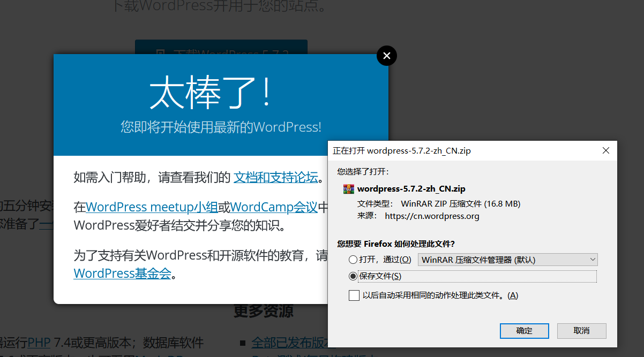Click the wordpress-5.7.2-zh_CN.zip file icon

coord(350,188)
